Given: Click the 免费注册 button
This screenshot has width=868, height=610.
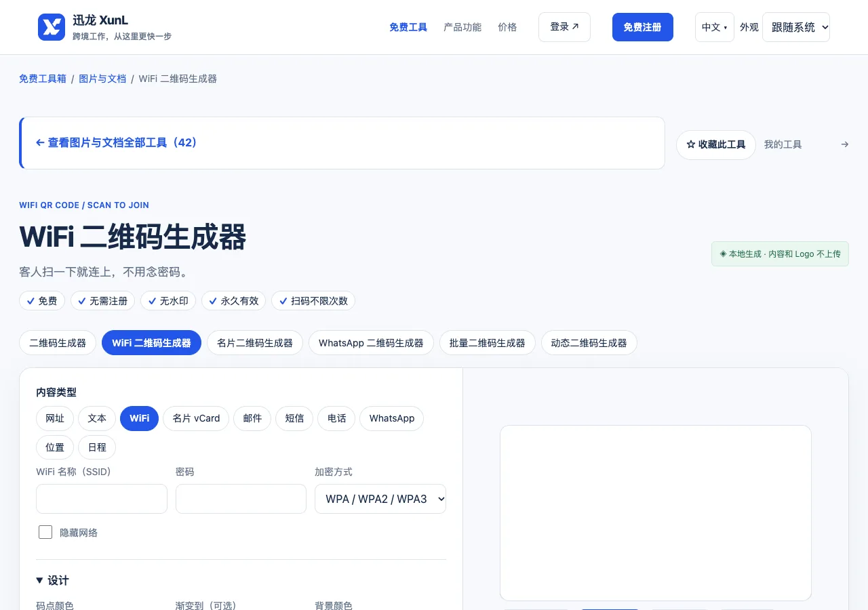Looking at the screenshot, I should point(642,27).
